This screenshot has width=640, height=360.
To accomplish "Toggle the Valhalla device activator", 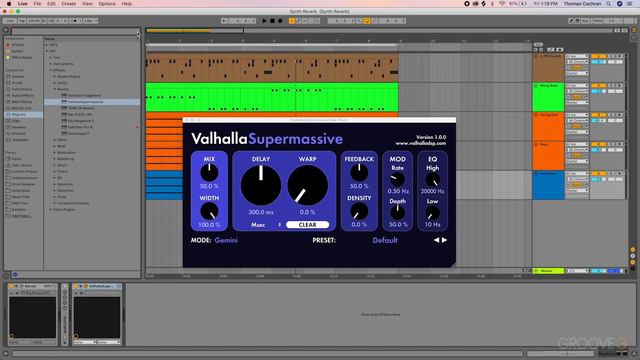I will (x=76, y=286).
